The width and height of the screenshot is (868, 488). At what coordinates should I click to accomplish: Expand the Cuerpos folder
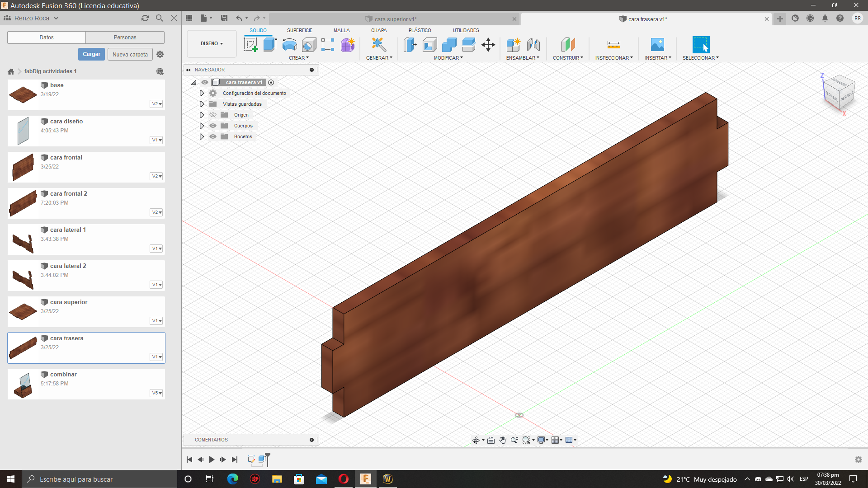click(x=202, y=126)
